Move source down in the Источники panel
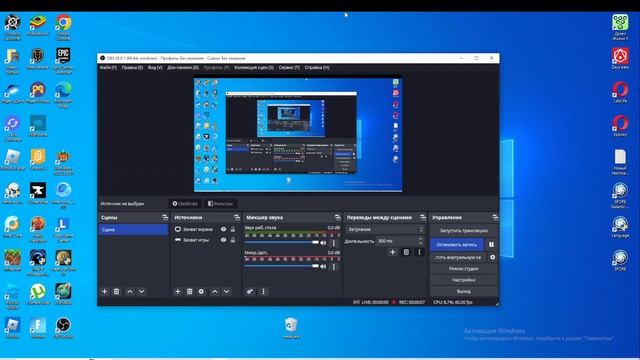This screenshot has height=360, width=640. (227, 291)
